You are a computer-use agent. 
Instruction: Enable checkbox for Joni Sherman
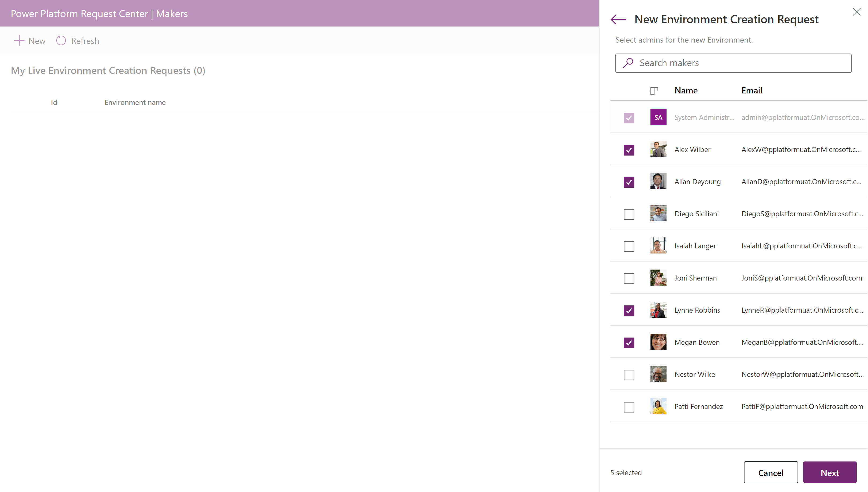pos(629,278)
